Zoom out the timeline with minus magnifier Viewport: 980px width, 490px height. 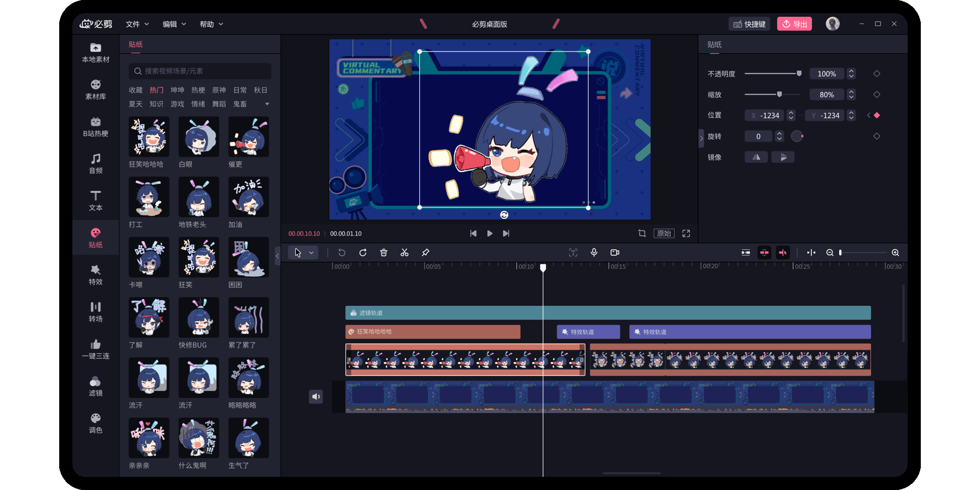click(x=830, y=253)
